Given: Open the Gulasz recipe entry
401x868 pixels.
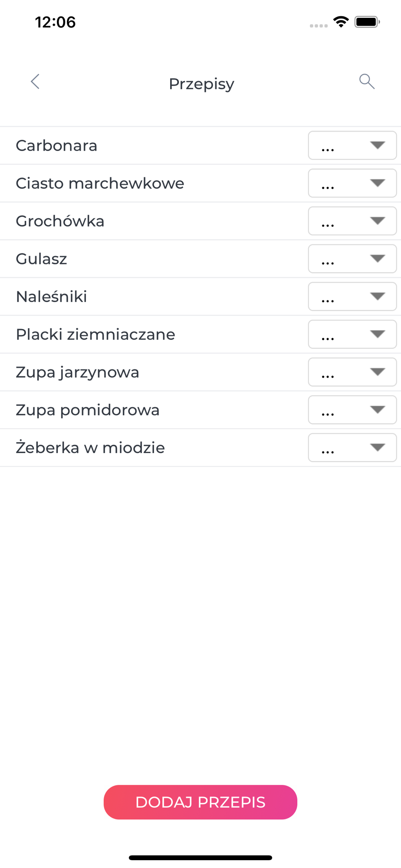Looking at the screenshot, I should pyautogui.click(x=42, y=259).
